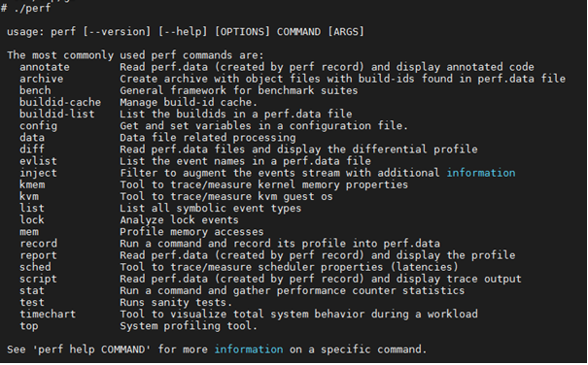Click 'The most commonly used perf commands are:'
This screenshot has height=365, width=588.
pyautogui.click(x=135, y=55)
